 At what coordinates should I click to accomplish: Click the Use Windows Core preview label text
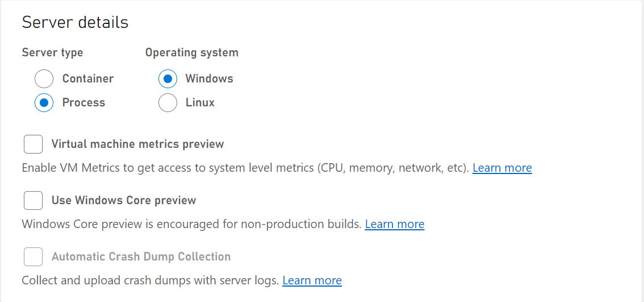(124, 200)
